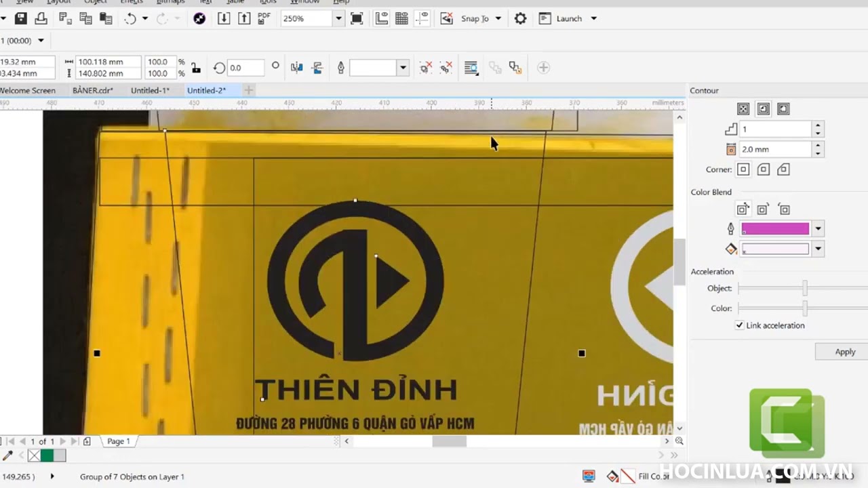The height and width of the screenshot is (488, 868).
Task: Click the Mirror vertically icon
Action: click(317, 68)
